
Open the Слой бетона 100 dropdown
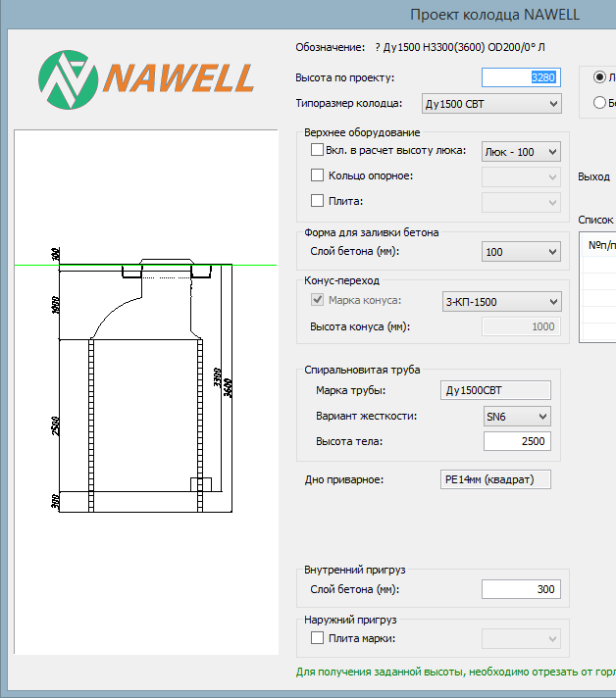pos(521,252)
